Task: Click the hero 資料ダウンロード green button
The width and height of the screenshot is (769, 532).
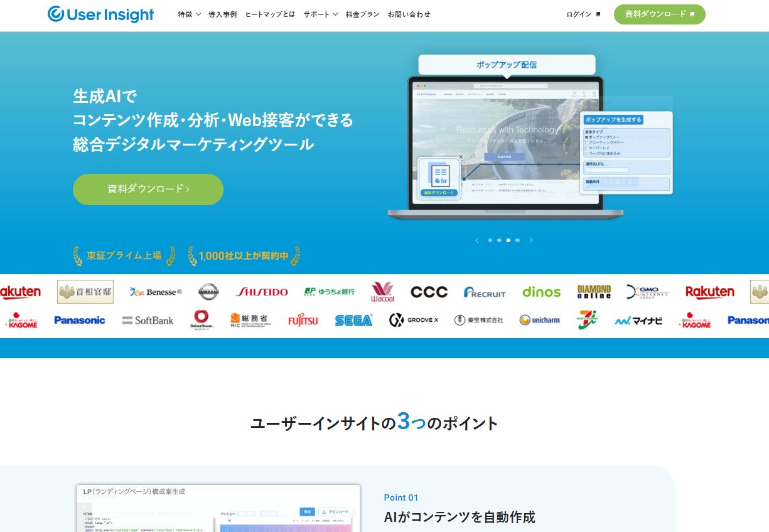Action: pos(148,189)
